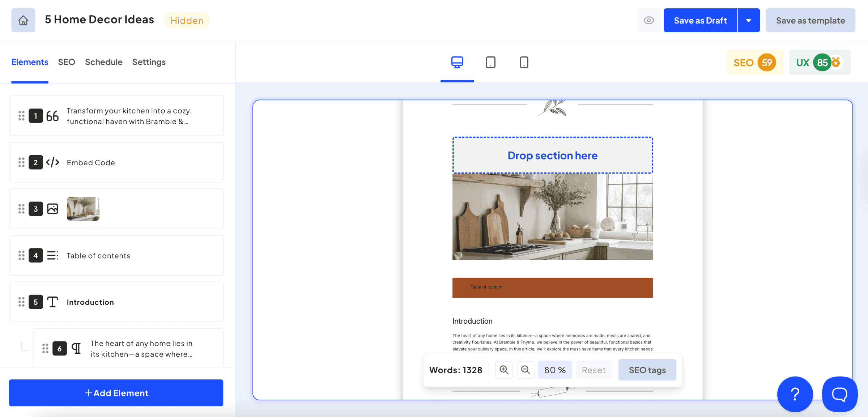Go to the home icon button
The image size is (868, 417).
point(23,20)
